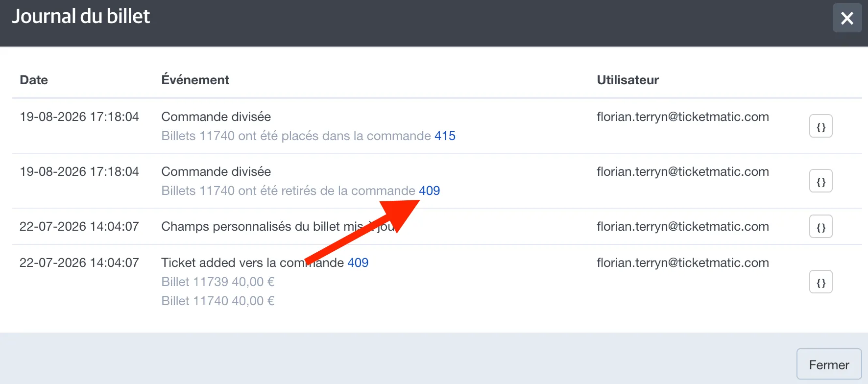Select the Événement column header
Viewport: 868px width, 384px height.
tap(195, 79)
